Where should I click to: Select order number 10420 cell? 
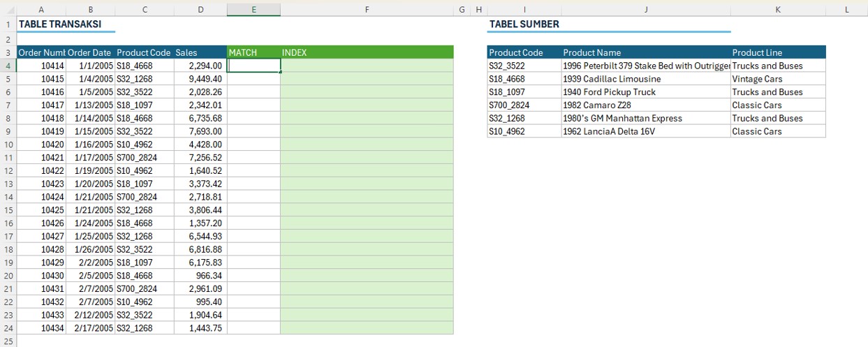pos(41,145)
